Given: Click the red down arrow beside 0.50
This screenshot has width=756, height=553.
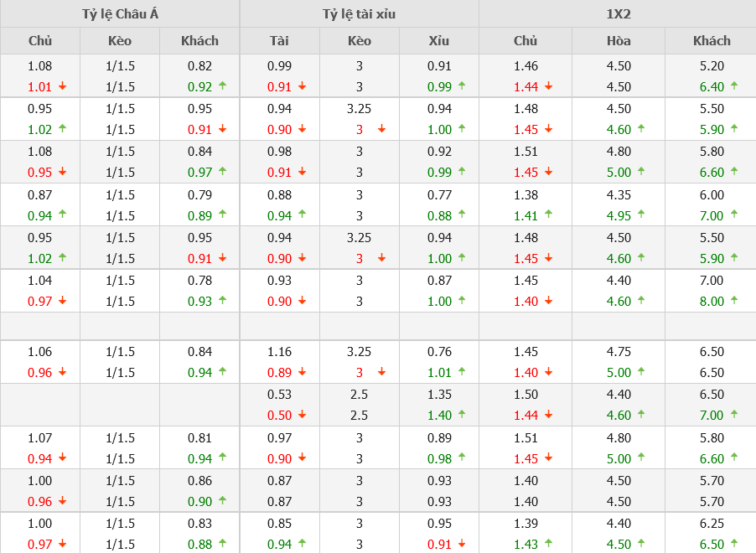Looking at the screenshot, I should click(x=302, y=415).
